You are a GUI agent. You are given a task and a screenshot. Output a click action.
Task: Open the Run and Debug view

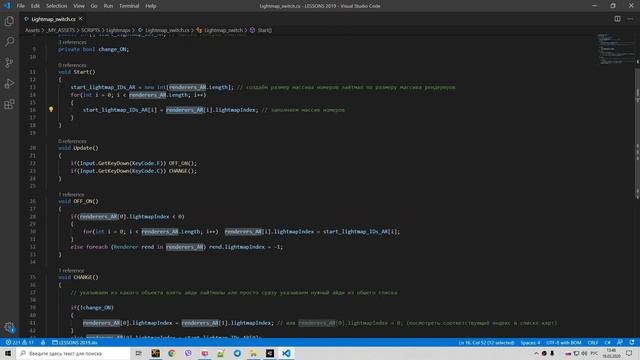click(9, 83)
